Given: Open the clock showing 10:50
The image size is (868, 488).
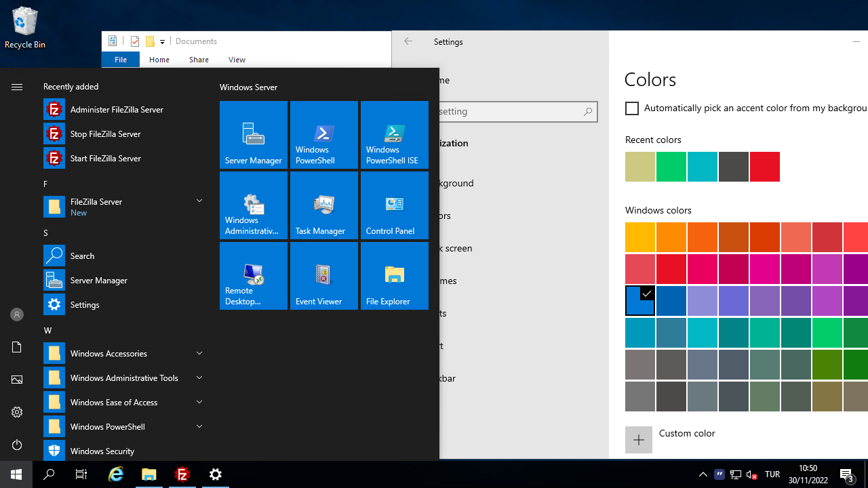Looking at the screenshot, I should [x=808, y=474].
